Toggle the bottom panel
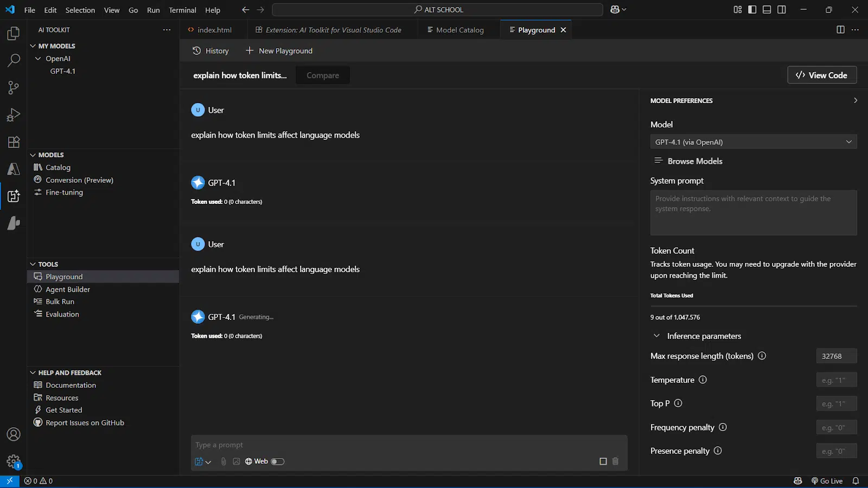This screenshot has width=868, height=488. pyautogui.click(x=767, y=10)
